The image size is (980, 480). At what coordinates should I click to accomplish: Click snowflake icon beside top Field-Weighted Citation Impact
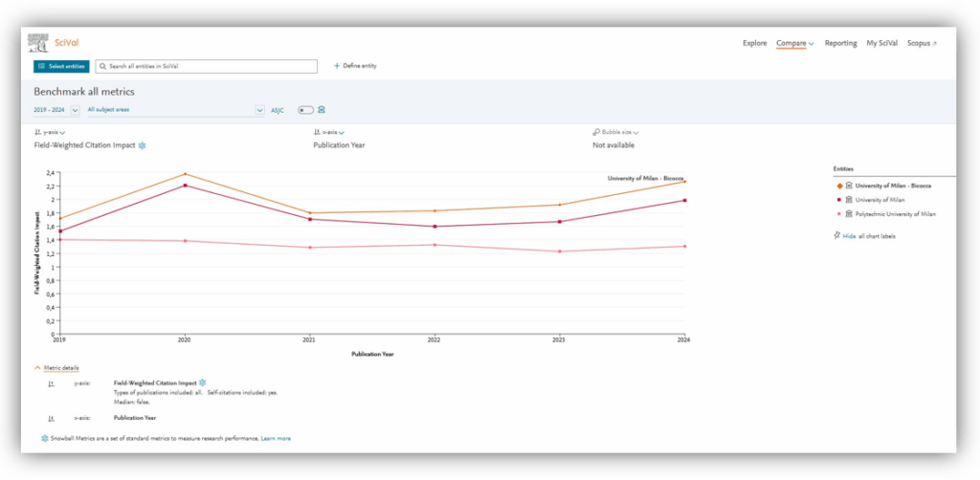[x=142, y=144]
